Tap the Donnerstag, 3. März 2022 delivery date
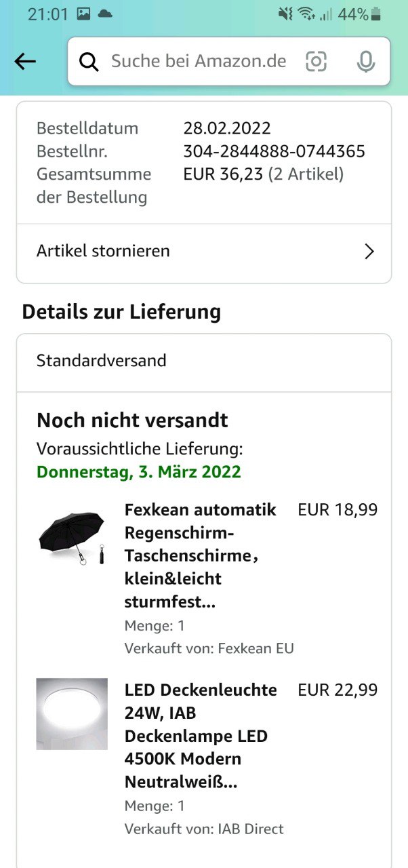This screenshot has height=868, width=408. point(139,472)
